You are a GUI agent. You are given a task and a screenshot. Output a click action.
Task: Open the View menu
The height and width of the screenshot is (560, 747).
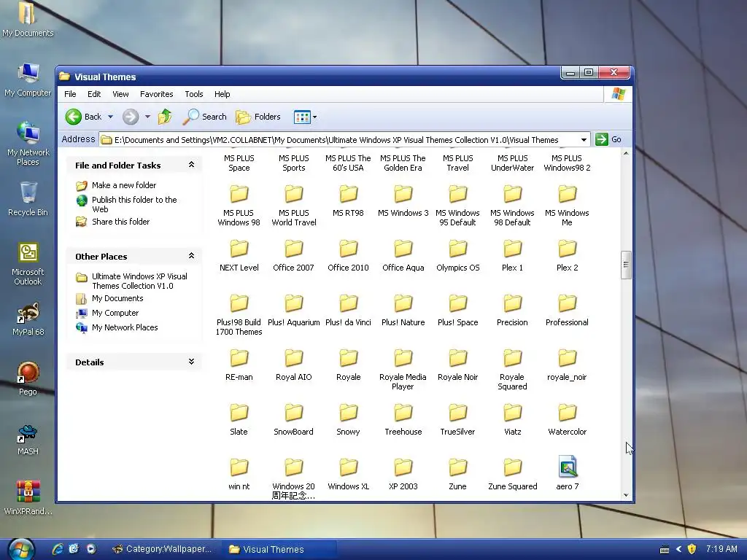120,94
